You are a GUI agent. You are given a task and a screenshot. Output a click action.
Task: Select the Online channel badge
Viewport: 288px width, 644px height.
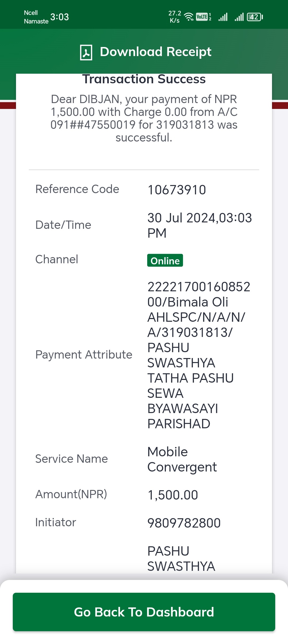(165, 260)
